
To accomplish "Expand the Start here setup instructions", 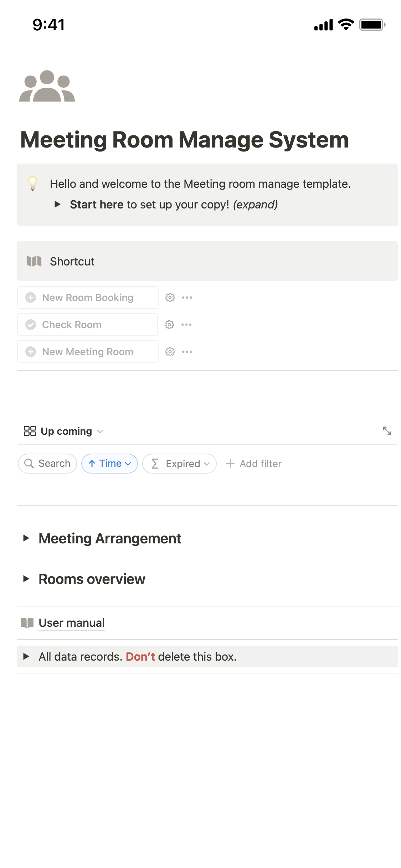I will (58, 204).
